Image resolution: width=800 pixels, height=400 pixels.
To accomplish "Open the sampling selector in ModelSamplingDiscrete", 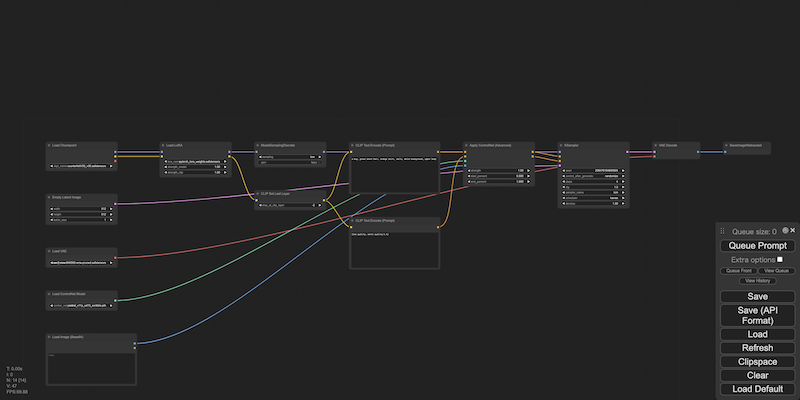I will 290,157.
